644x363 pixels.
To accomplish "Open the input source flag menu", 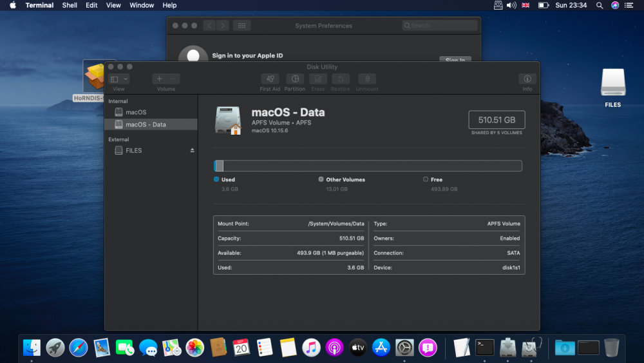I will pos(526,5).
